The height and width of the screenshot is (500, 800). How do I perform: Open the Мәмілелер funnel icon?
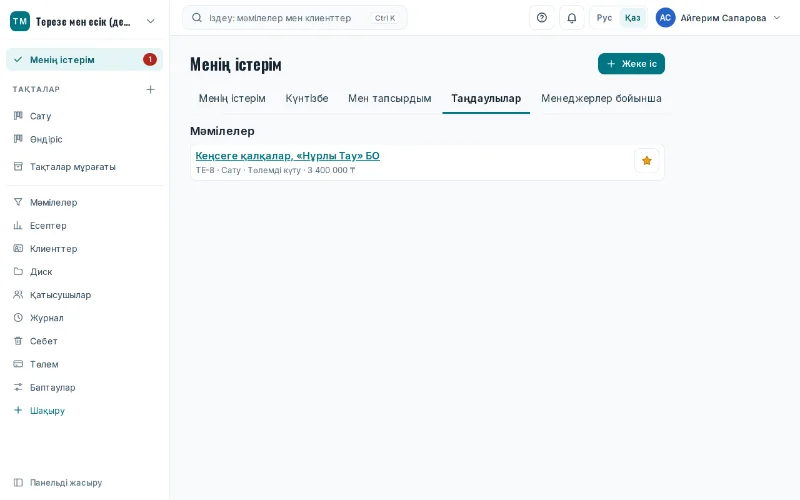coord(18,202)
